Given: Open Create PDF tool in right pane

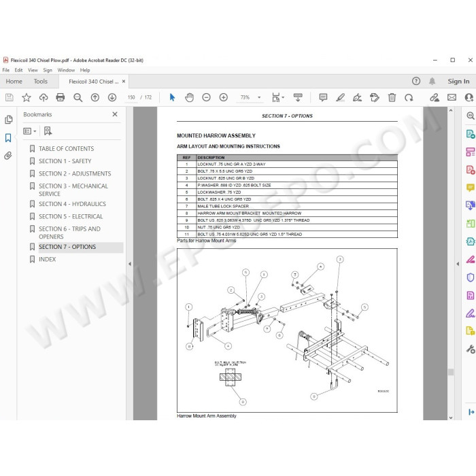Looking at the screenshot, I should click(x=471, y=170).
